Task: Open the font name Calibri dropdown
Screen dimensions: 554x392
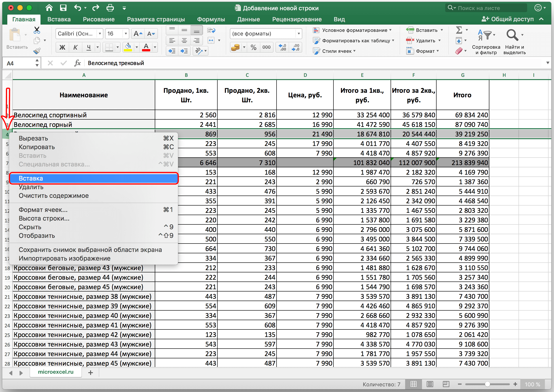Action: point(100,34)
